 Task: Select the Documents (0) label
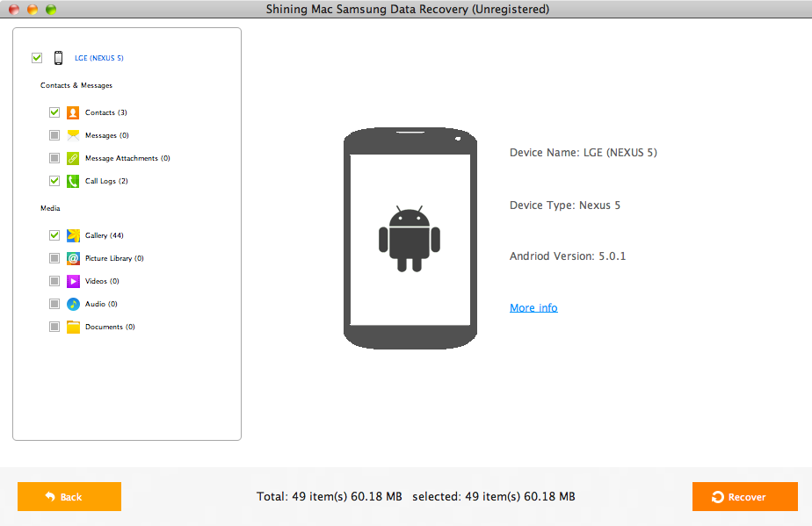point(110,327)
